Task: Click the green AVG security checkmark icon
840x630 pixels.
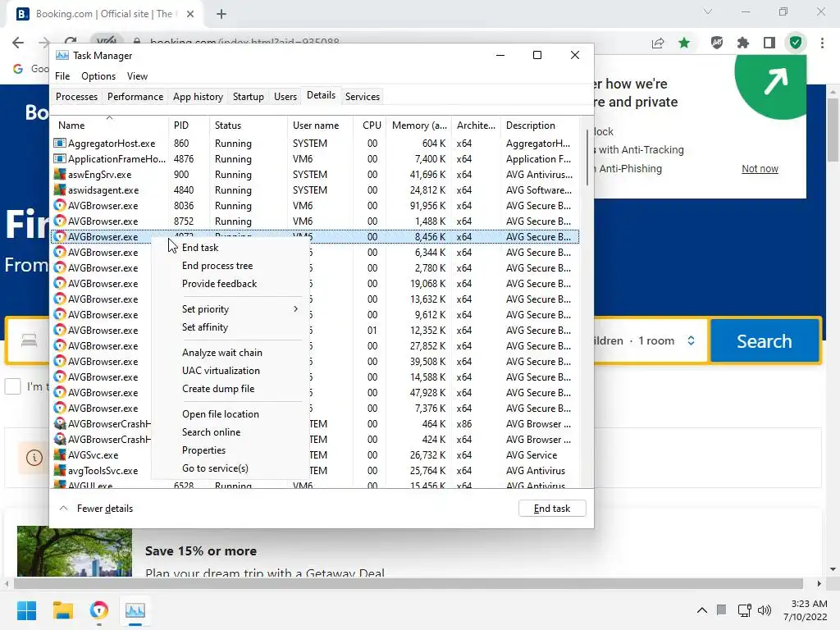Action: (x=796, y=43)
